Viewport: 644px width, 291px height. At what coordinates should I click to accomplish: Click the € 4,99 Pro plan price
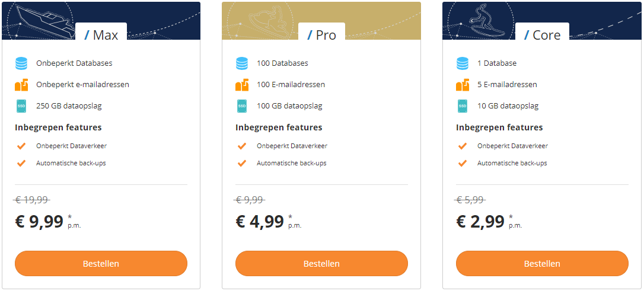(260, 222)
